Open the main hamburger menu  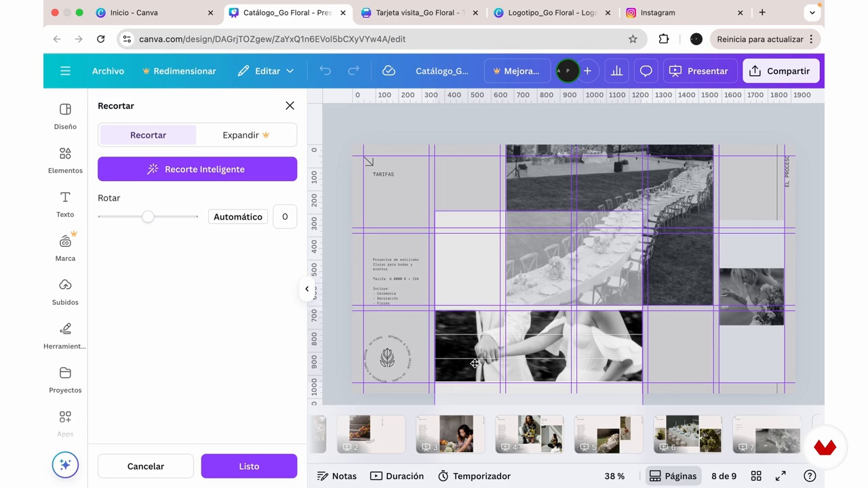point(65,71)
